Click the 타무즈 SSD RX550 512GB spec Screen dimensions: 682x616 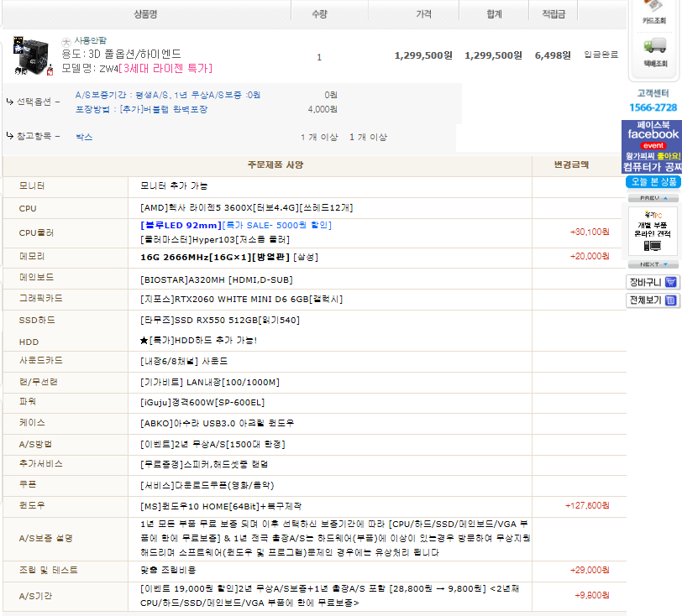point(220,321)
